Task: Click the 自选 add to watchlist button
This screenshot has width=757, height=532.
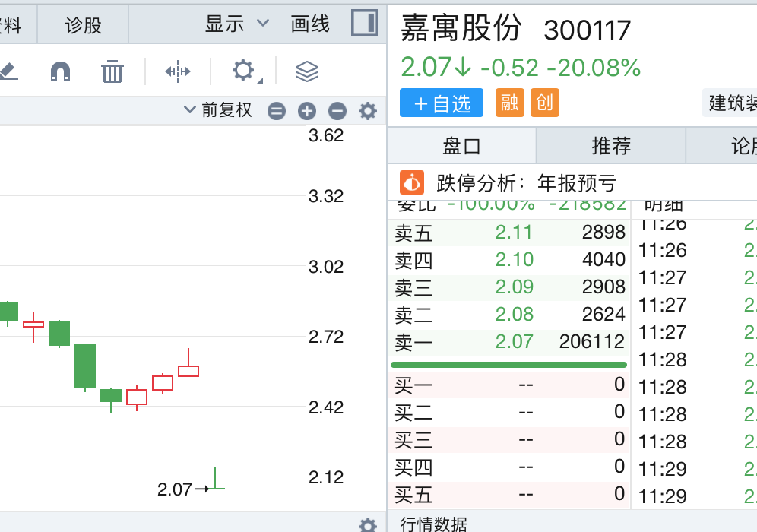Action: coord(442,103)
